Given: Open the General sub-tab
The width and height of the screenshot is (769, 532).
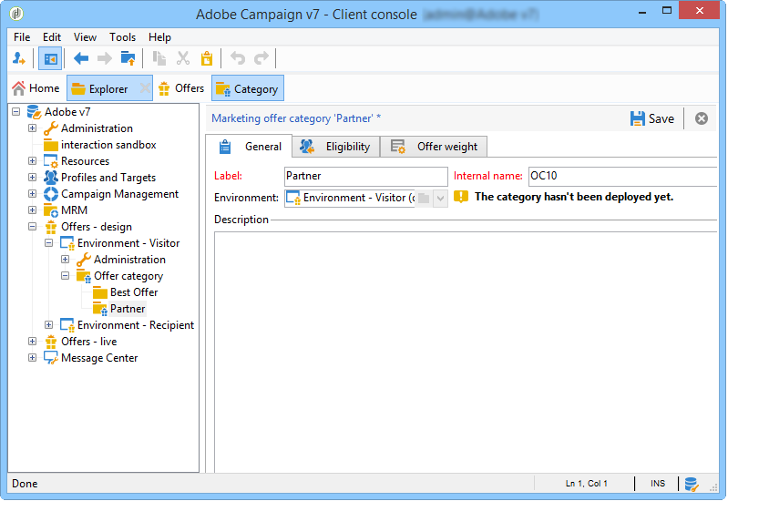Looking at the screenshot, I should pos(250,147).
